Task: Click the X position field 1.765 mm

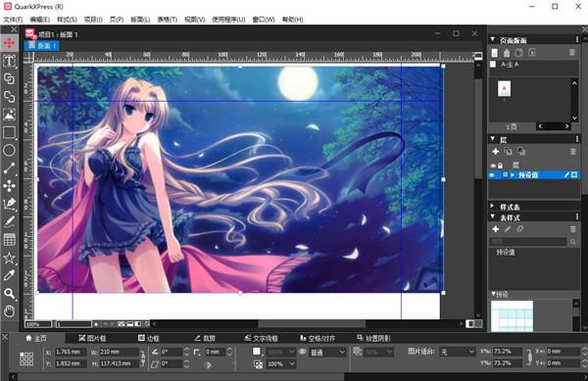Action: (70, 353)
